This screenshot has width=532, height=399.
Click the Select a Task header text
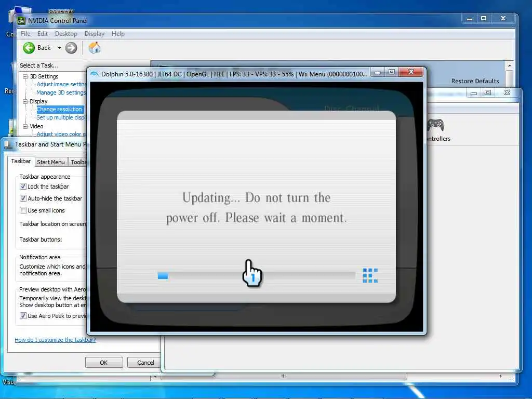39,65
